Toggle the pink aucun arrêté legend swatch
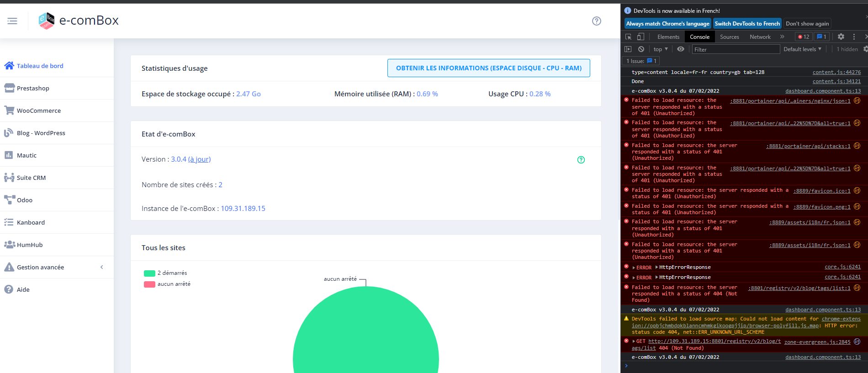Viewport: 868px width, 373px height. (x=149, y=284)
